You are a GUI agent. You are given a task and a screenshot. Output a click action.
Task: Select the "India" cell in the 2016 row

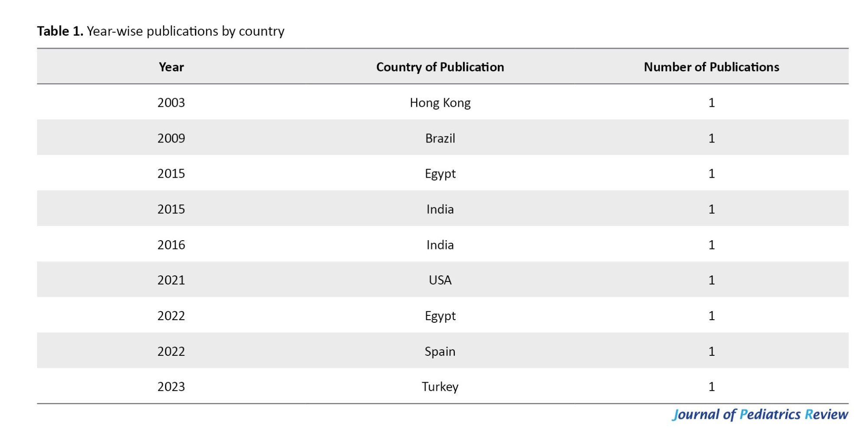[x=440, y=245]
